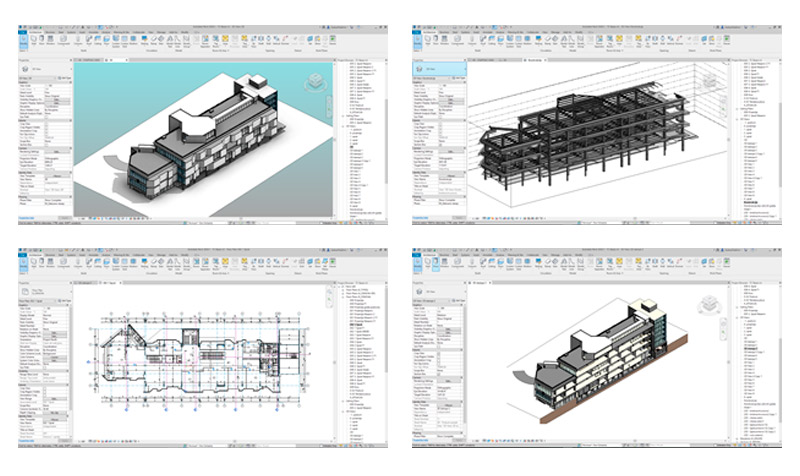The height and width of the screenshot is (476, 800).
Task: Close the Properties palette in the shaded 3D view window
Action: (71, 60)
